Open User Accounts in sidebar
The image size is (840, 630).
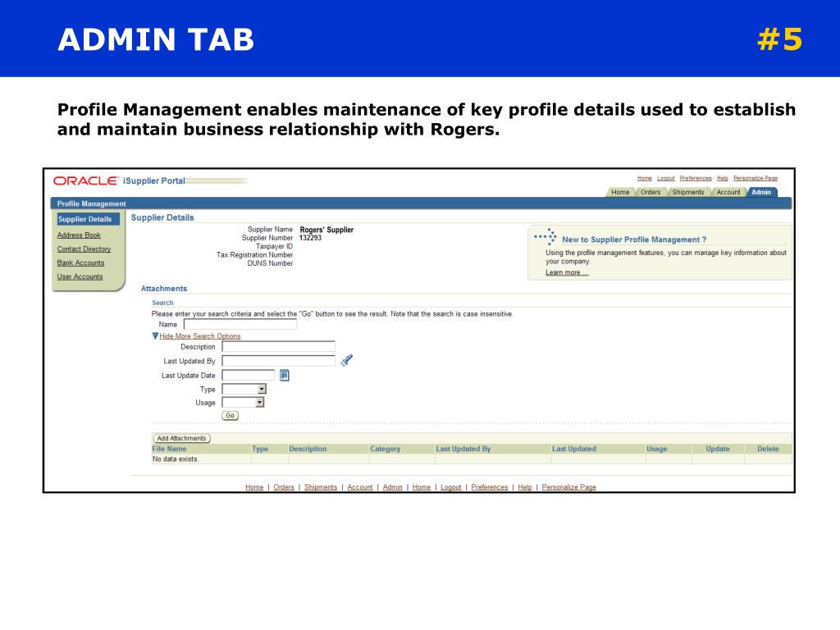click(80, 277)
